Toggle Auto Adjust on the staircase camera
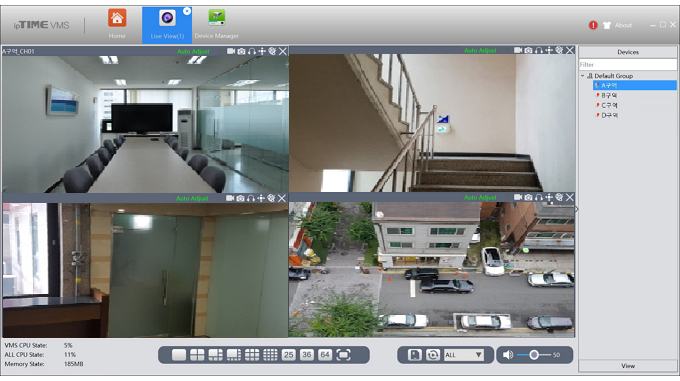Screen dimensions: 680x381 tap(480, 50)
